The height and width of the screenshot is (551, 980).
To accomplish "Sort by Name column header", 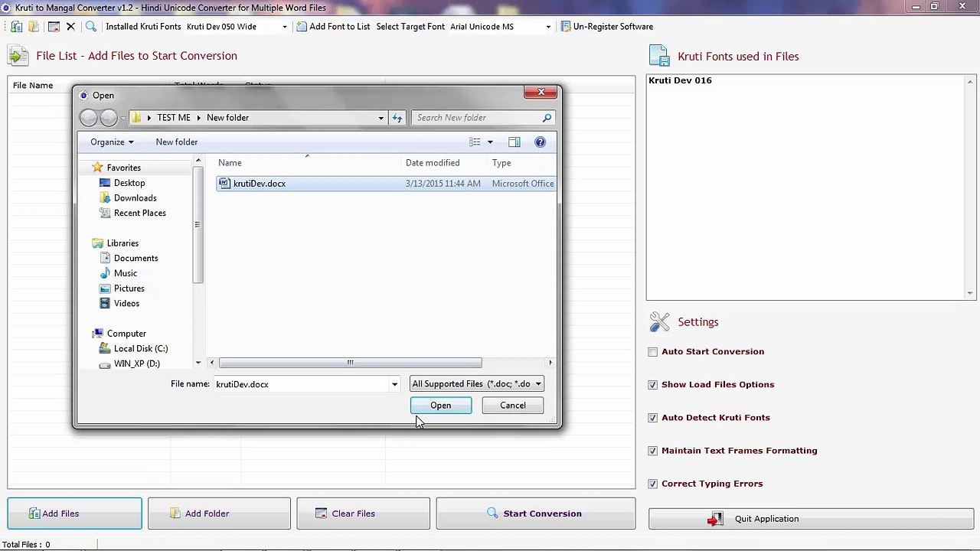I will pos(230,162).
